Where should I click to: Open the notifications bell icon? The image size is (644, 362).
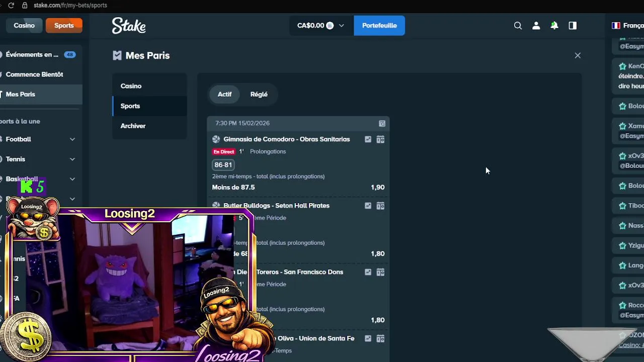click(x=554, y=26)
